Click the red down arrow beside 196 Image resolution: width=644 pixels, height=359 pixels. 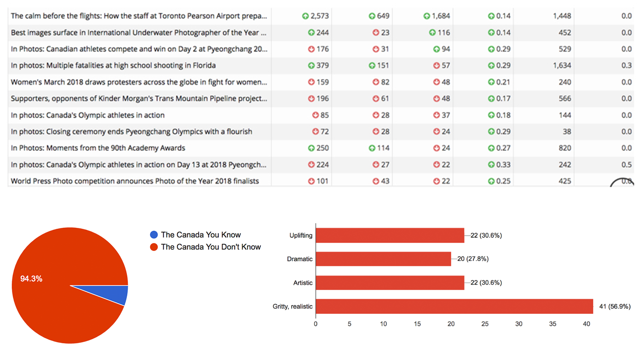pos(311,99)
